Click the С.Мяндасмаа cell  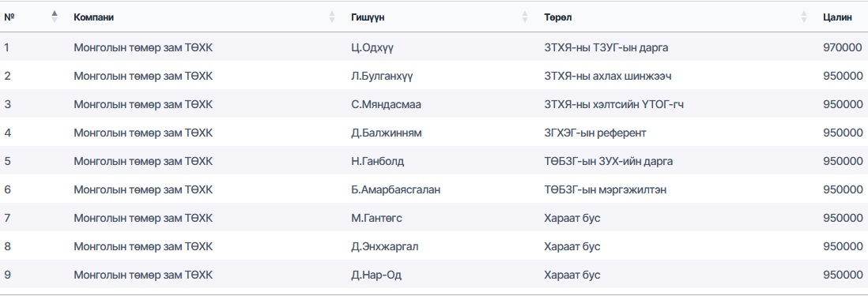[x=386, y=104]
